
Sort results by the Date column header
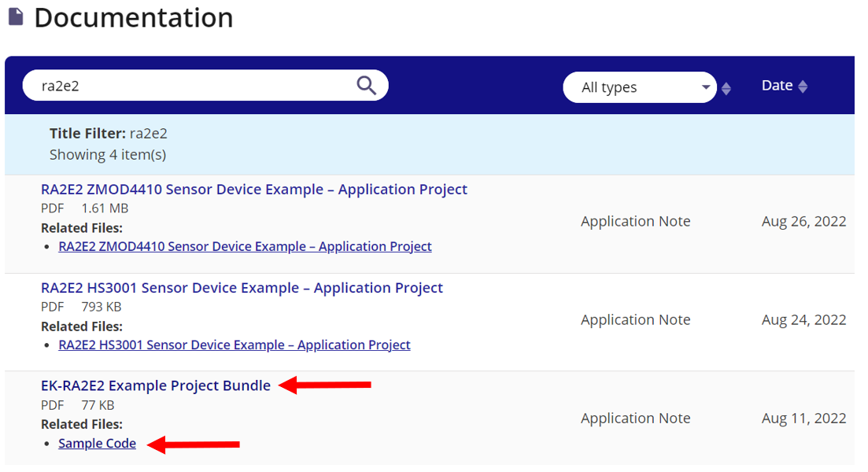tap(777, 86)
